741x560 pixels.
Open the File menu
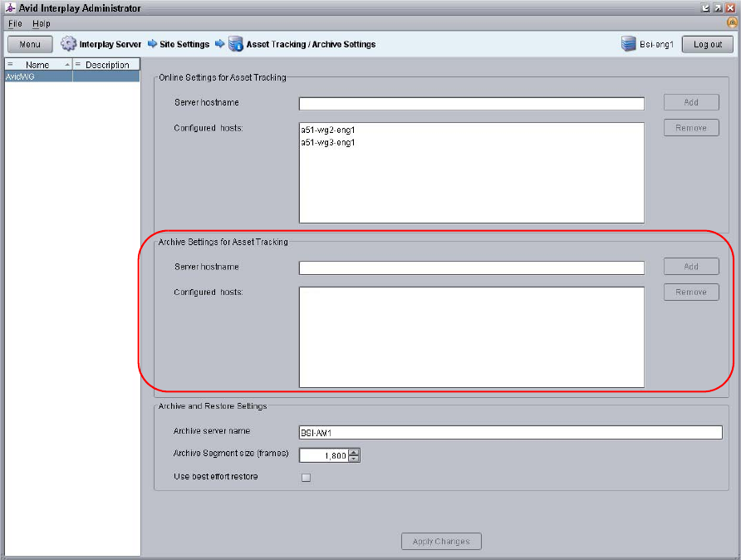[x=15, y=23]
